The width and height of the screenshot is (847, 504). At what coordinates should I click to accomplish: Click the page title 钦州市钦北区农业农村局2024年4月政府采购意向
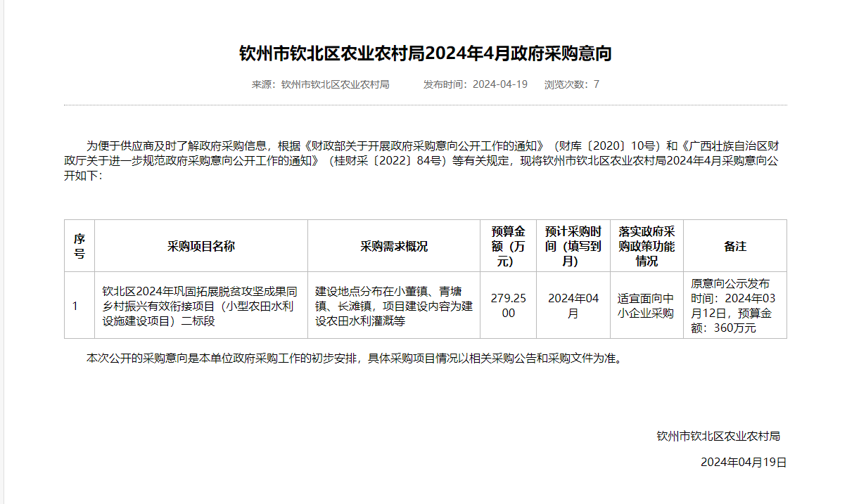coord(426,53)
